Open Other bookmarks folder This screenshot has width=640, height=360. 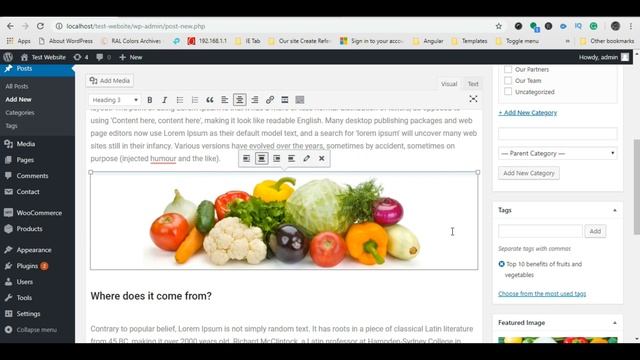pos(607,41)
